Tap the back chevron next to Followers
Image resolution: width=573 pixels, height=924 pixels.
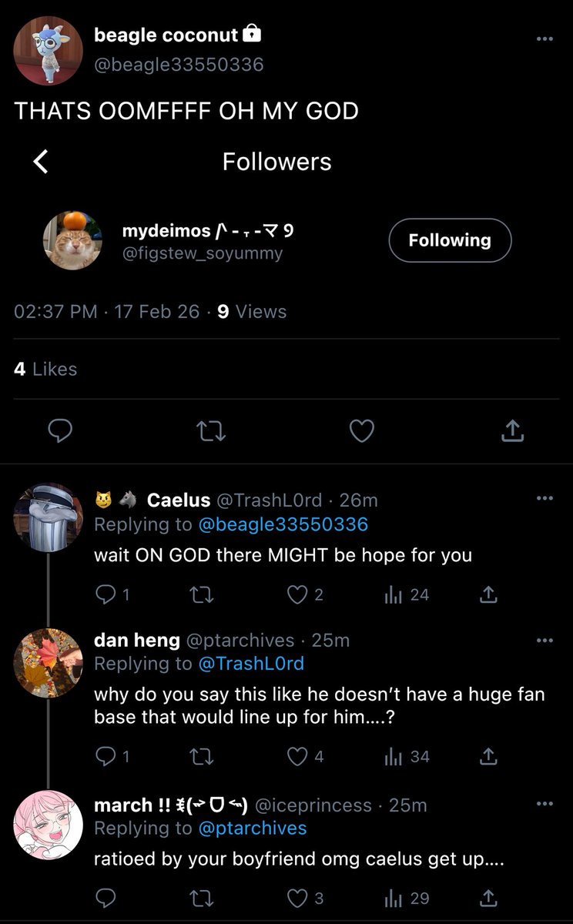[41, 162]
